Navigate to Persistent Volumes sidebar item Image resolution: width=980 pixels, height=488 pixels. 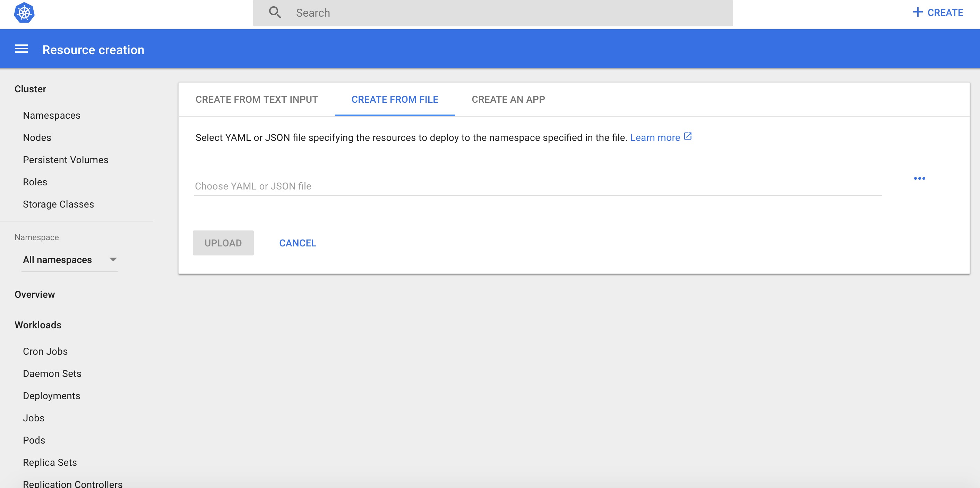point(65,160)
